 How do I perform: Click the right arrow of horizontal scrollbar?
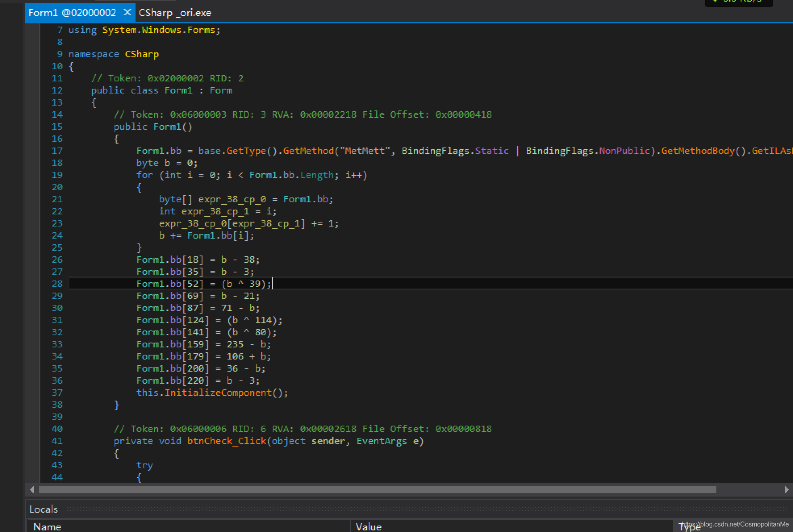click(x=787, y=490)
